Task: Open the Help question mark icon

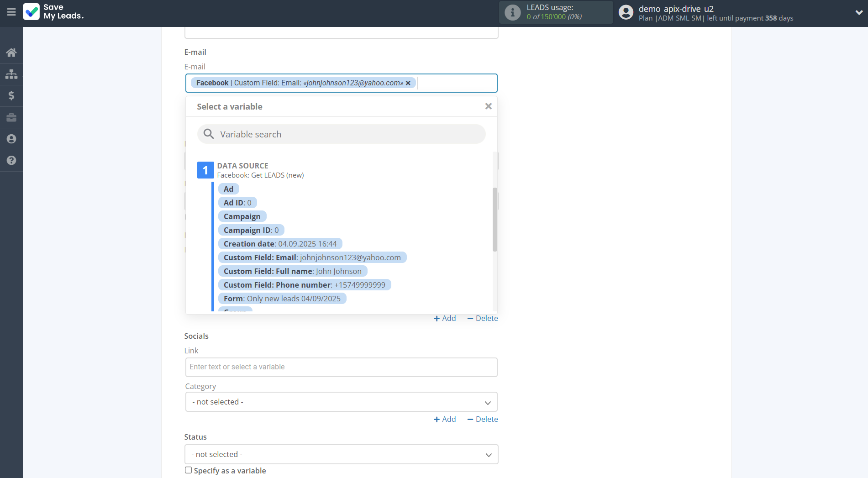Action: click(x=11, y=160)
